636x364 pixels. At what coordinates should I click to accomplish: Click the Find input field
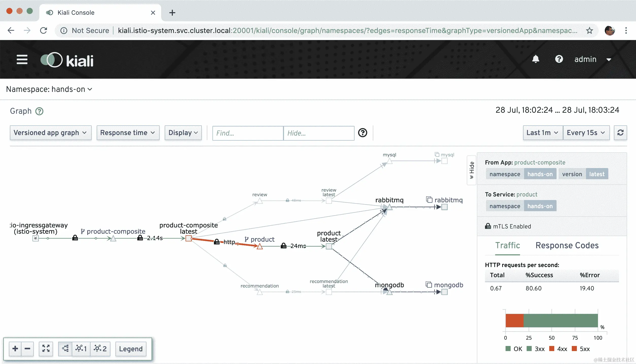(247, 133)
